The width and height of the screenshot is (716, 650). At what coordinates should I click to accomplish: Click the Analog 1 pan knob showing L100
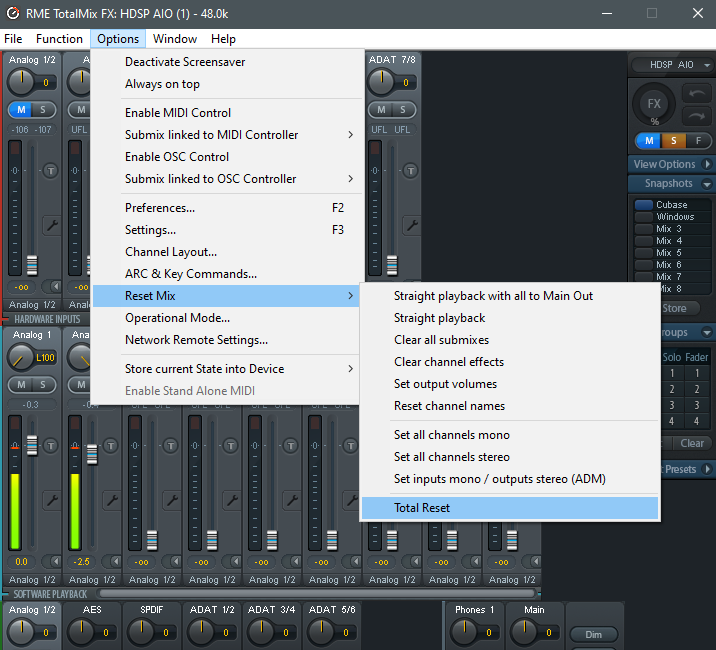click(x=21, y=358)
